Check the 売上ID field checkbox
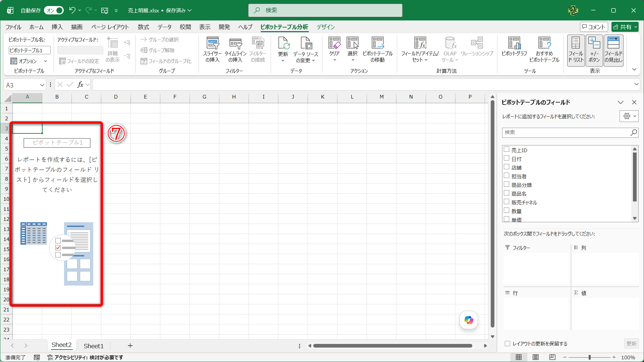The height and width of the screenshot is (362, 644). (x=506, y=149)
